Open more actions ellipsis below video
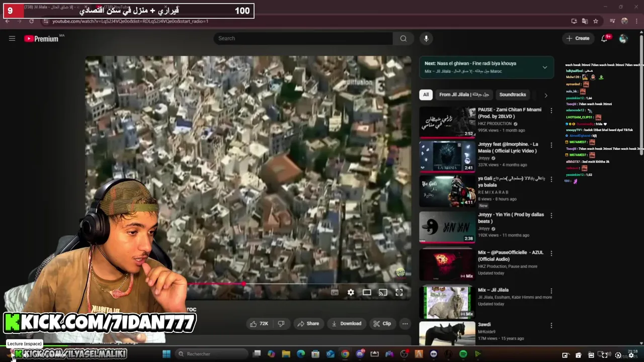Screen dimensions: 644x362 coord(405,324)
